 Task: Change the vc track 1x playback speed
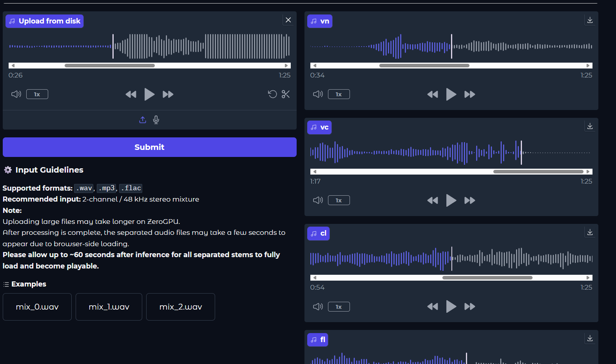click(x=339, y=200)
